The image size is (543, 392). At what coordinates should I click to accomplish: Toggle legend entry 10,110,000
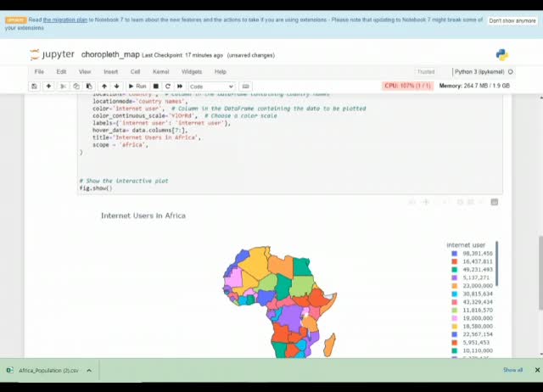click(472, 350)
